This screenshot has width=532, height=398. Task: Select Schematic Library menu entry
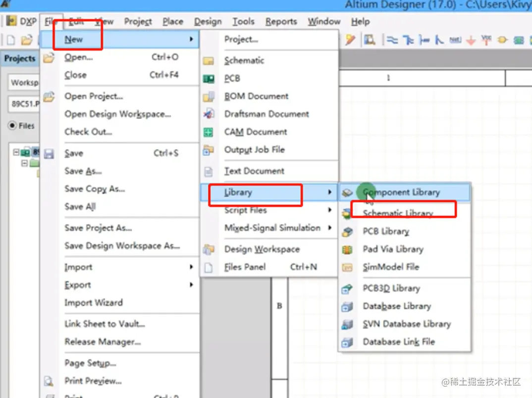[x=404, y=213]
